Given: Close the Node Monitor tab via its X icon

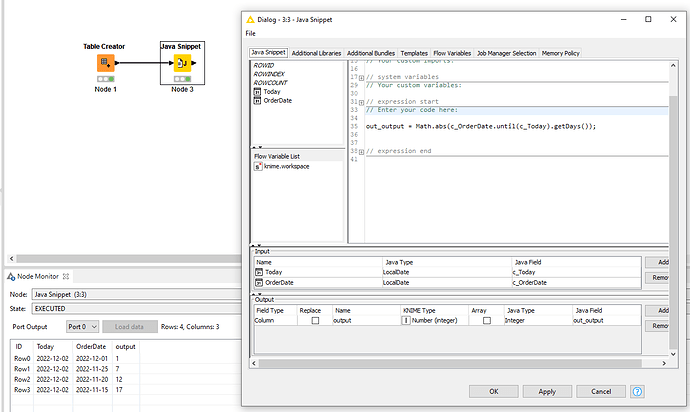Looking at the screenshot, I should 66,276.
